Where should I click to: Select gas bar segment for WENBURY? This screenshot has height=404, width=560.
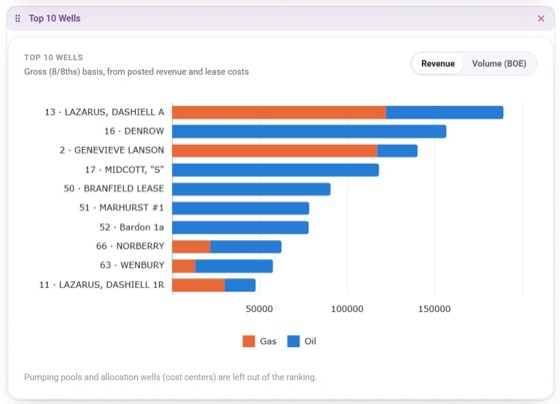184,266
